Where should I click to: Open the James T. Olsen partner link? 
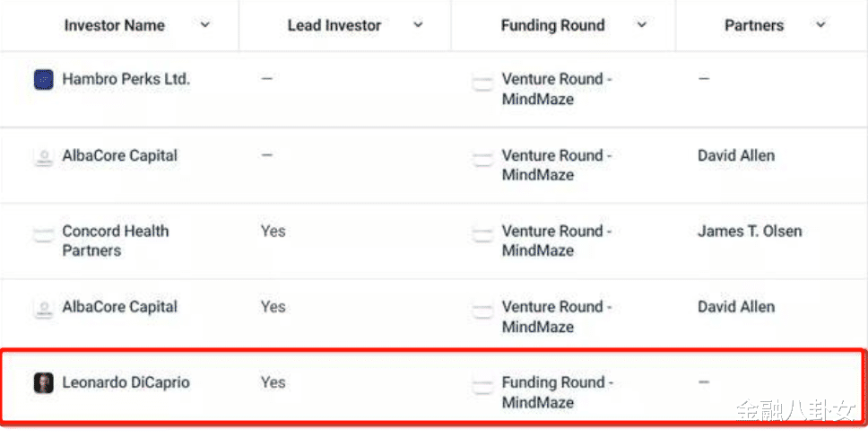(x=750, y=232)
